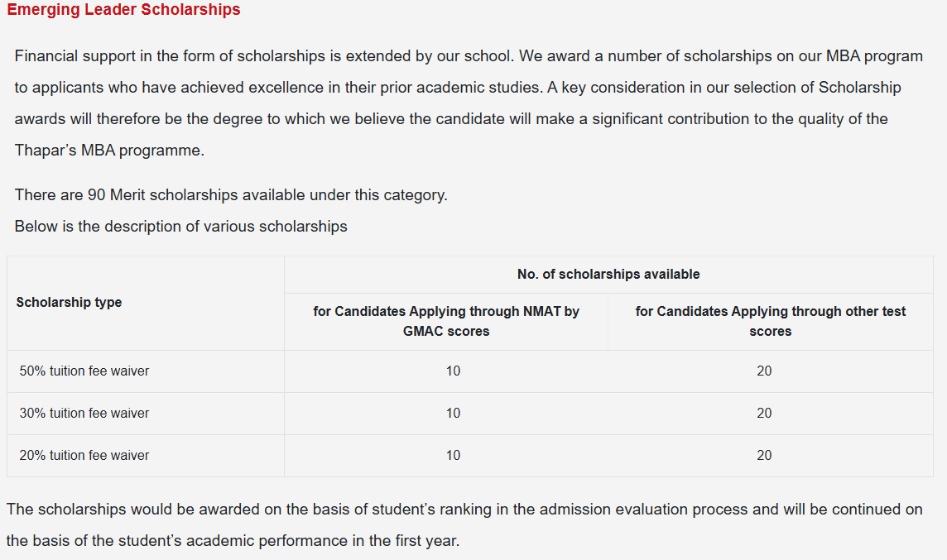Click the 'Thapar's MBA programme' text
Screen dimensions: 947x560
pos(109,151)
